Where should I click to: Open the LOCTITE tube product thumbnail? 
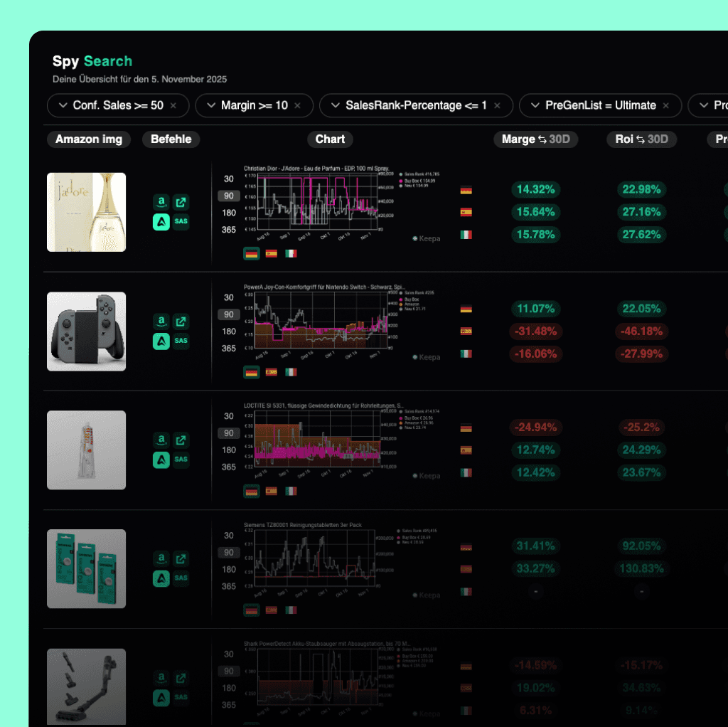(86, 450)
